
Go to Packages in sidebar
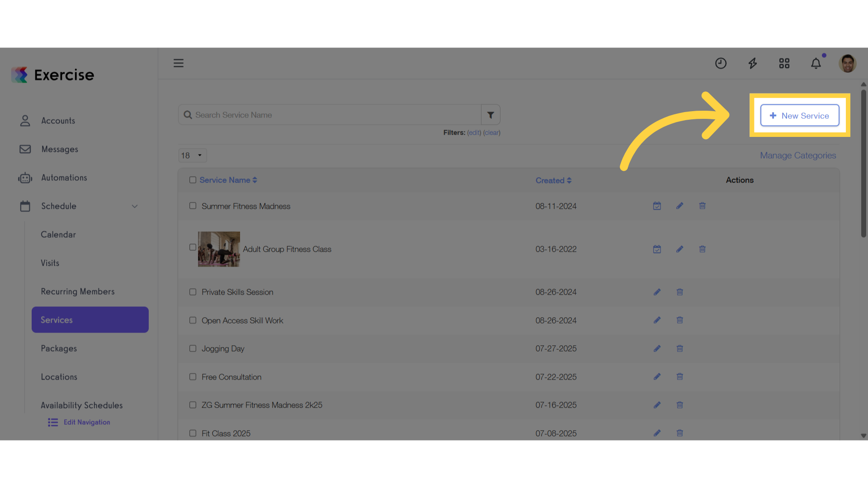click(x=59, y=348)
